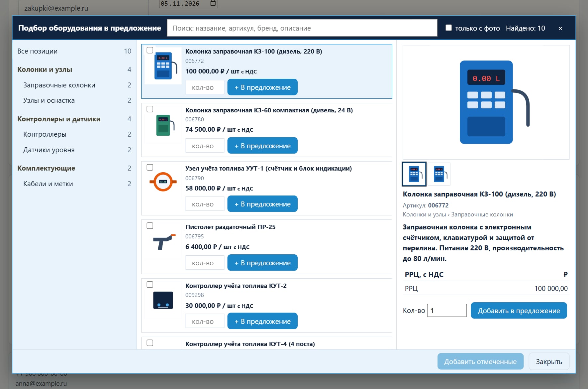Add УУТ-1 with '+ В предложение' button

262,204
